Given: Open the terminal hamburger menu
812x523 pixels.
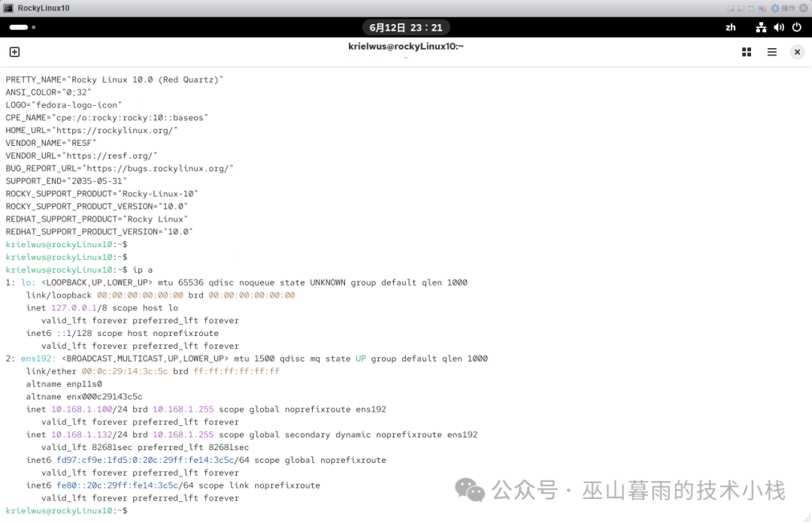Looking at the screenshot, I should (771, 52).
